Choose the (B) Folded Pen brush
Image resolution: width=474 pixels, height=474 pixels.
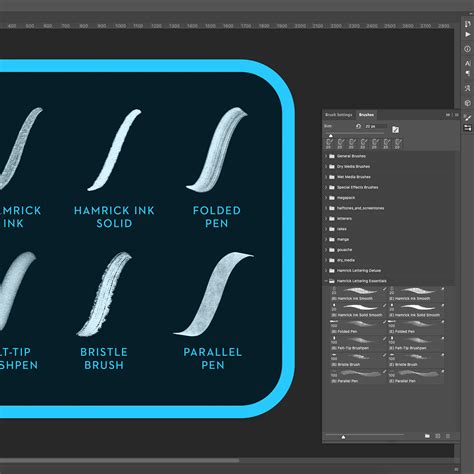[358, 327]
